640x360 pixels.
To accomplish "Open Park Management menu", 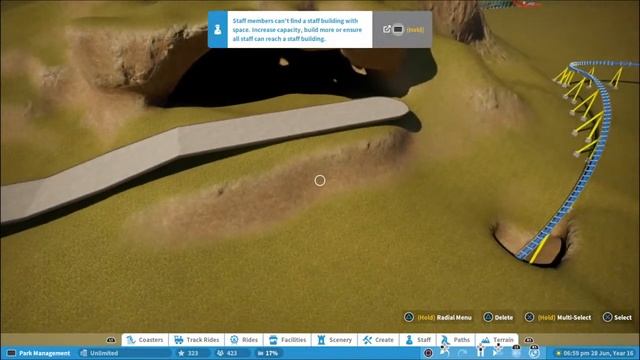I will click(x=39, y=353).
